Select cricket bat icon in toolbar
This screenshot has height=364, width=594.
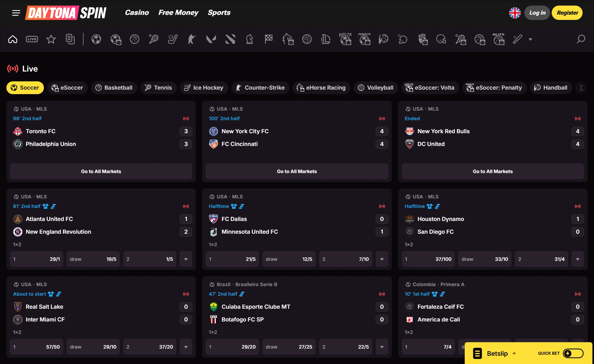[x=518, y=39]
